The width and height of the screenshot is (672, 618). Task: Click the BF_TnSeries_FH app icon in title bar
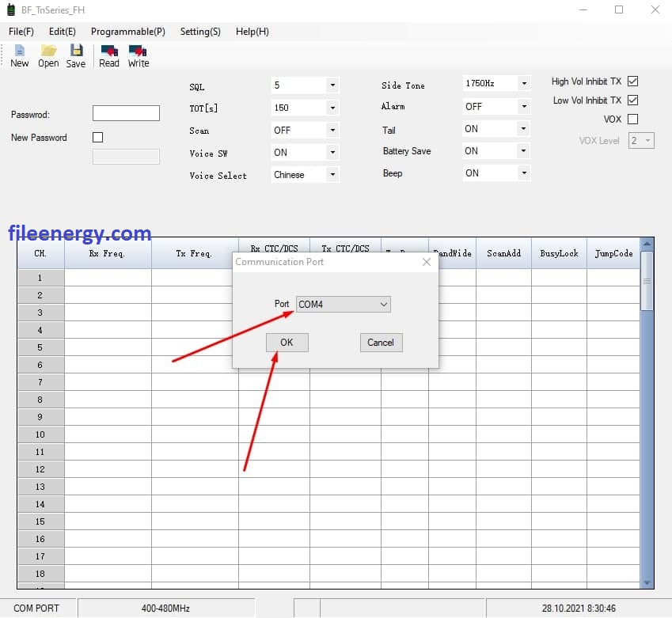(x=11, y=9)
